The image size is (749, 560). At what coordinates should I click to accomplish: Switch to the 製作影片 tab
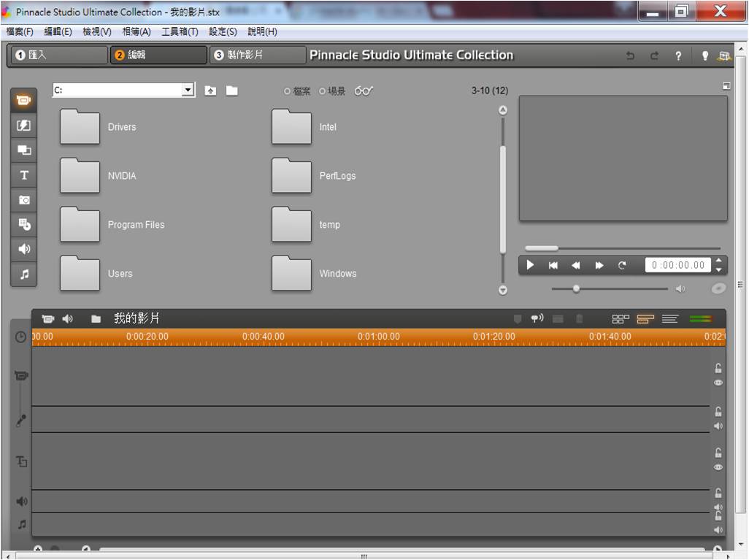coord(257,55)
